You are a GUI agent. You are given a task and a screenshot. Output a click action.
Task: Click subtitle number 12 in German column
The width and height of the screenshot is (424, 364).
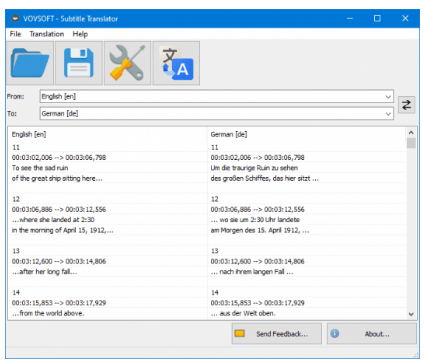215,199
